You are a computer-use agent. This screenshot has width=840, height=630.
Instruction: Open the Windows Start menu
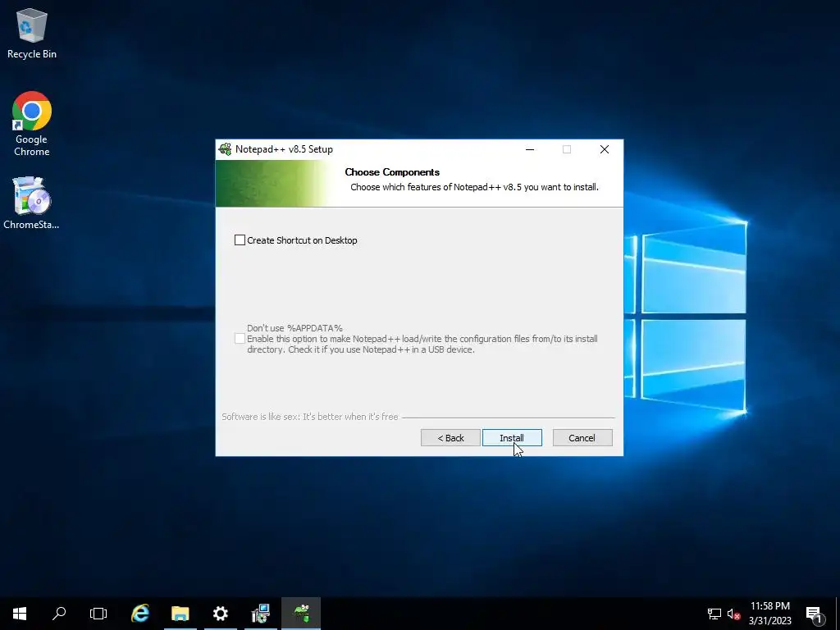(20, 614)
